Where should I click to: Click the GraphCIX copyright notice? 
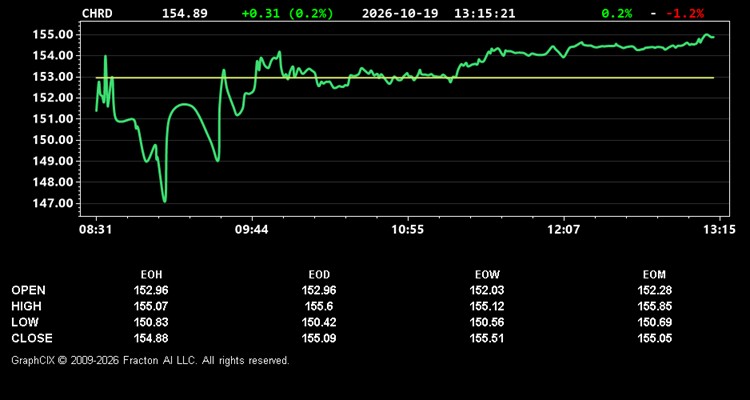[x=150, y=360]
